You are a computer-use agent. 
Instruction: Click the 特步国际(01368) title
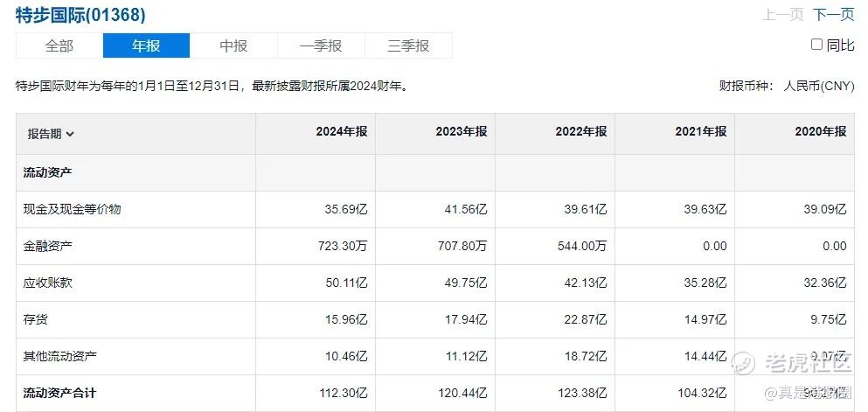tap(80, 15)
